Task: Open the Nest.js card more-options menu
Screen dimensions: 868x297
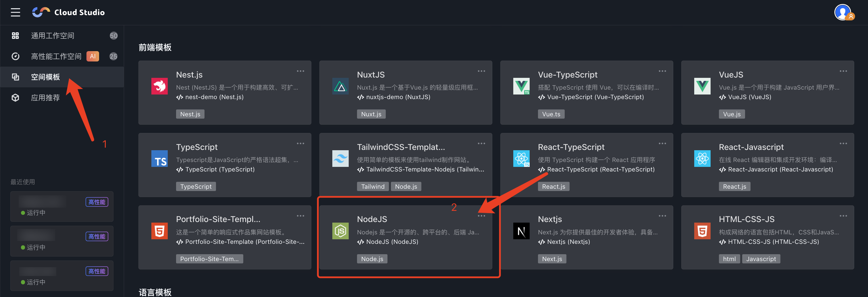Action: click(x=300, y=71)
